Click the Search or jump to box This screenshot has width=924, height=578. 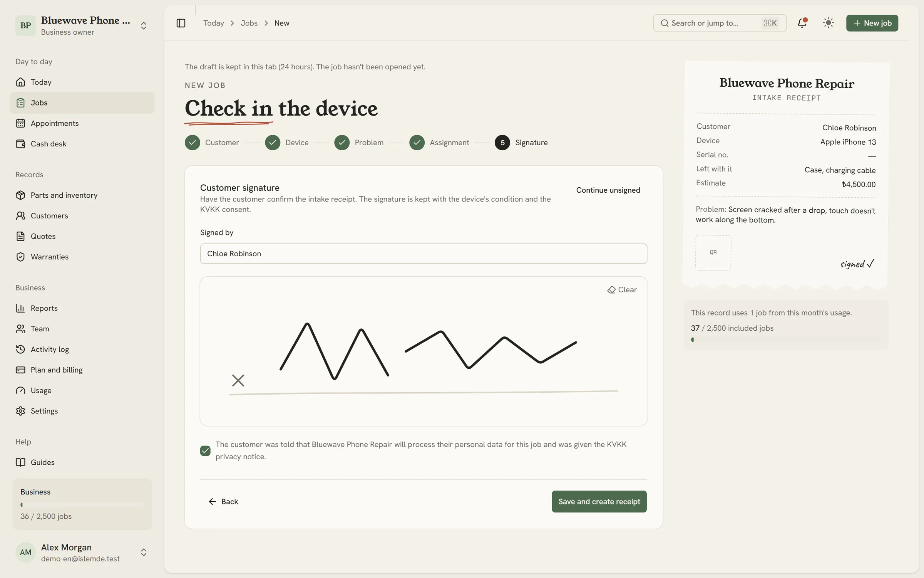(720, 23)
